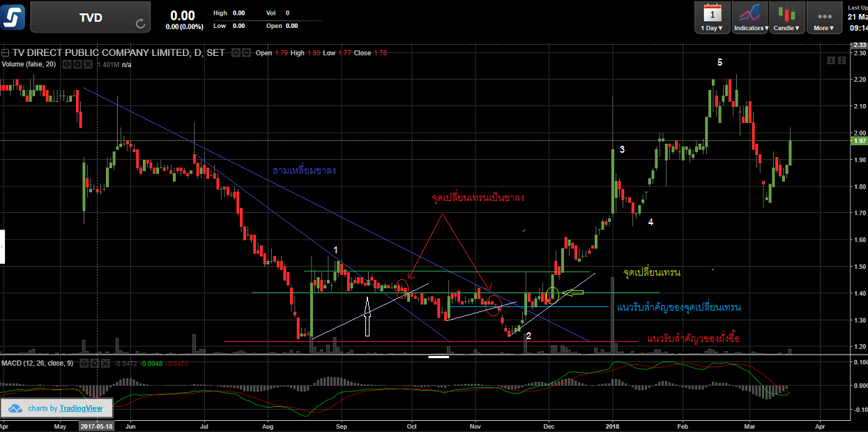Click the Volume (false, 20) label
Screen dimensions: 868x432
point(29,64)
